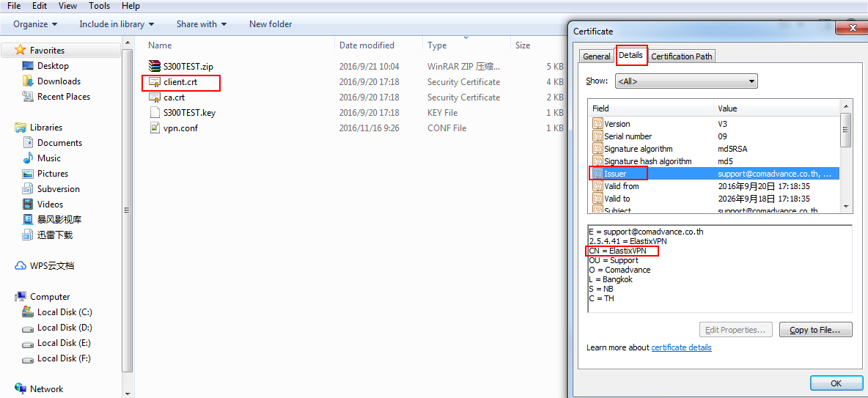Open the File menu
Viewport: 868px width, 398px height.
tap(15, 6)
